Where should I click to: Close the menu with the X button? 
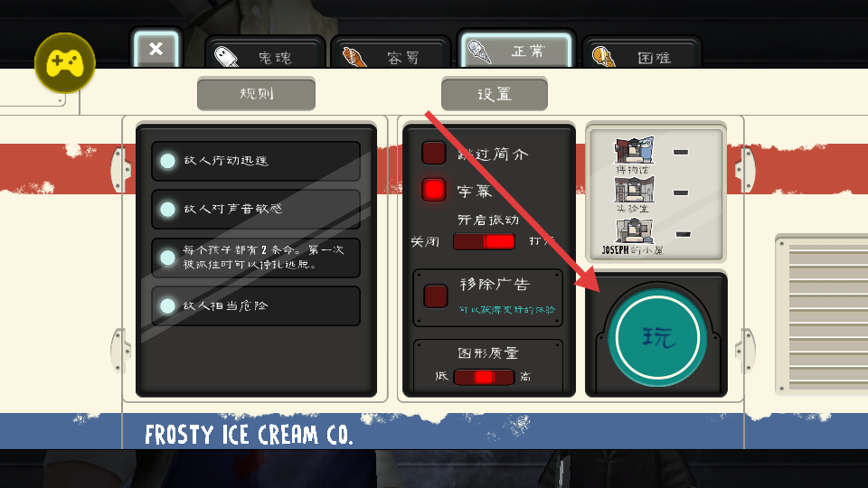(156, 49)
